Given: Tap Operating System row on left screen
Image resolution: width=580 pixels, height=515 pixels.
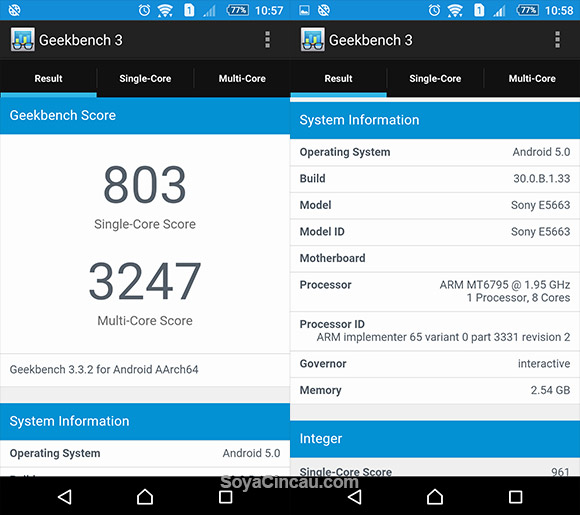Looking at the screenshot, I should (145, 453).
